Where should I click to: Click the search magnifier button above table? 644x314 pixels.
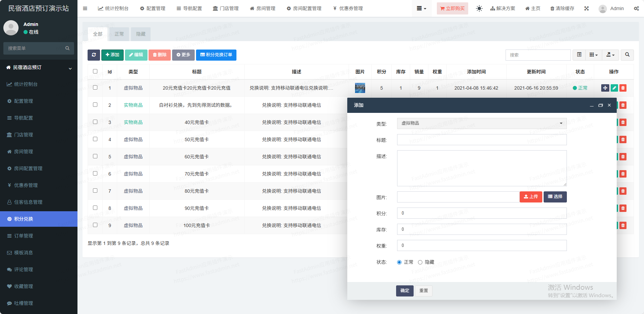pyautogui.click(x=627, y=55)
